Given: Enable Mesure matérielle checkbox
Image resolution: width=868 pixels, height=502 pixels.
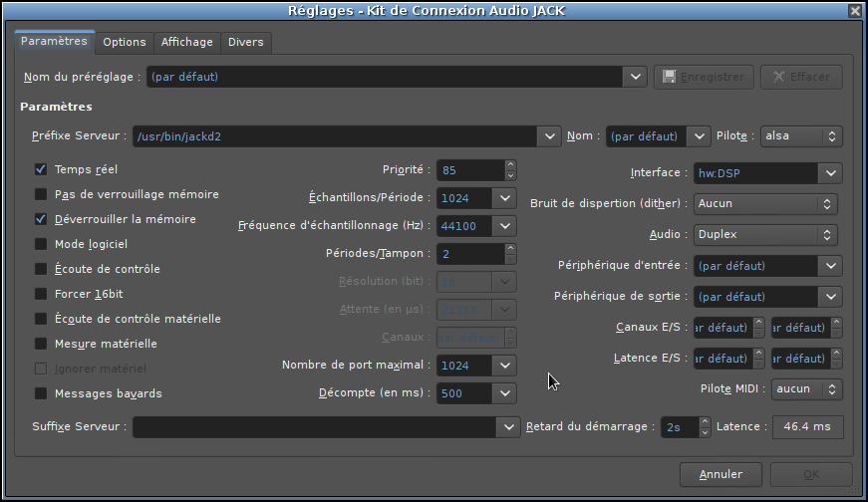Looking at the screenshot, I should point(41,344).
